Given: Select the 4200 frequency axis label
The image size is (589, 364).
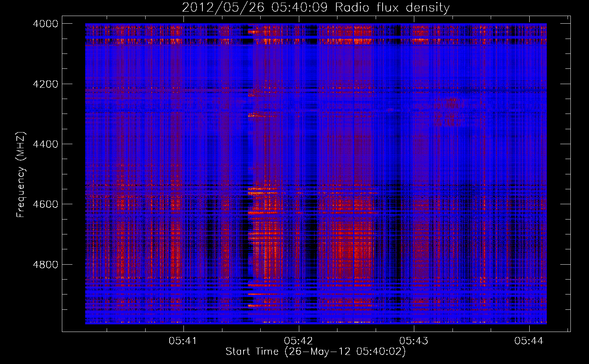Looking at the screenshot, I should click(46, 84).
